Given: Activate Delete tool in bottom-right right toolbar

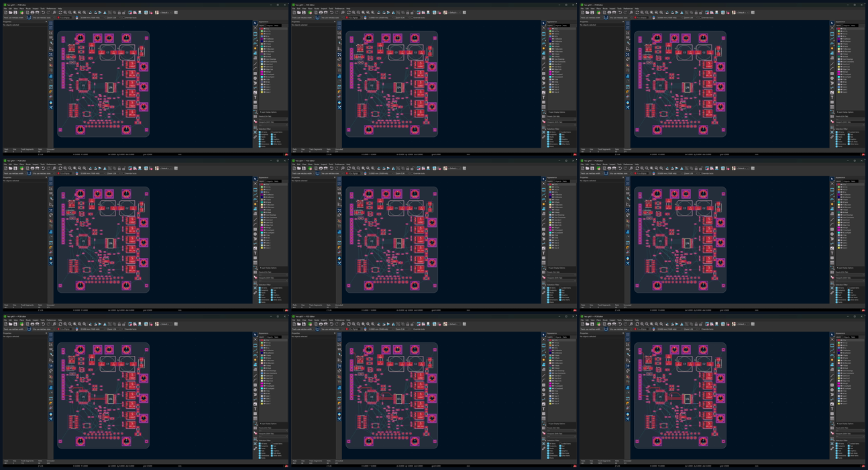Looking at the screenshot, I should click(x=832, y=432).
